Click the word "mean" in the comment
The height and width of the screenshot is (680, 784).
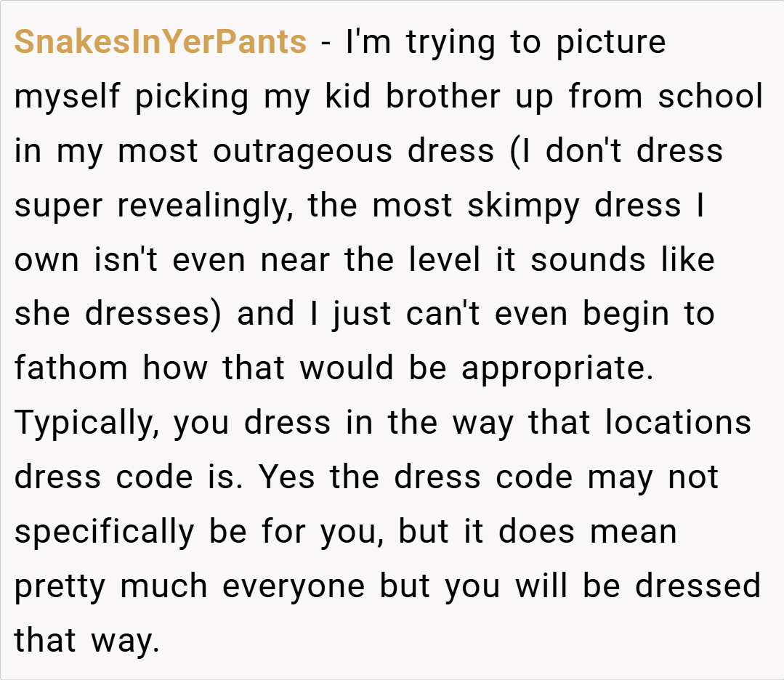click(x=633, y=532)
